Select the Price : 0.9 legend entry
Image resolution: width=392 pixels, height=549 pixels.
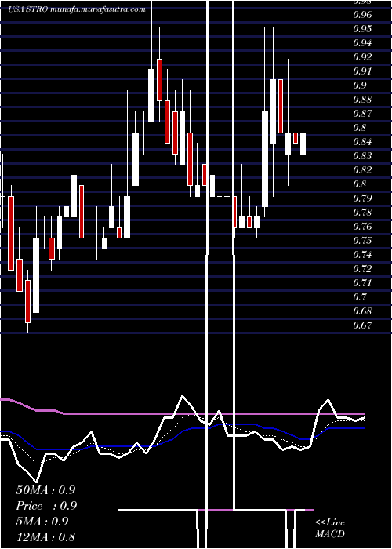tap(46, 506)
